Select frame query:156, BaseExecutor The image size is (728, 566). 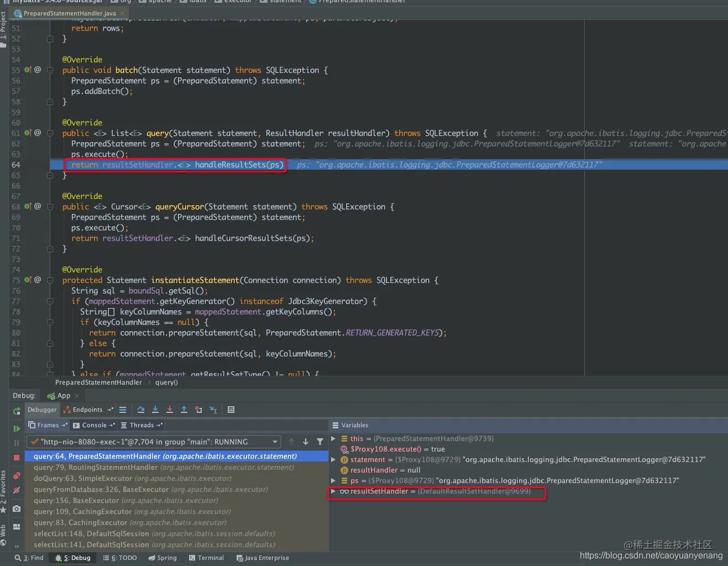[177, 500]
